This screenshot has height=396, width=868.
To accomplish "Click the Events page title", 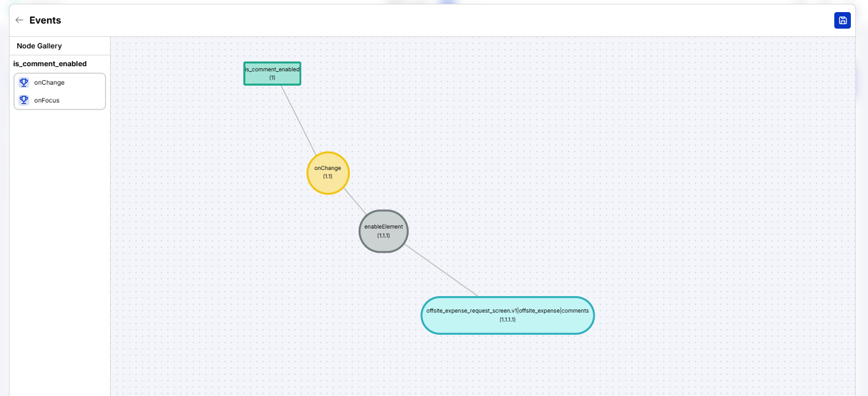I will pyautogui.click(x=45, y=20).
